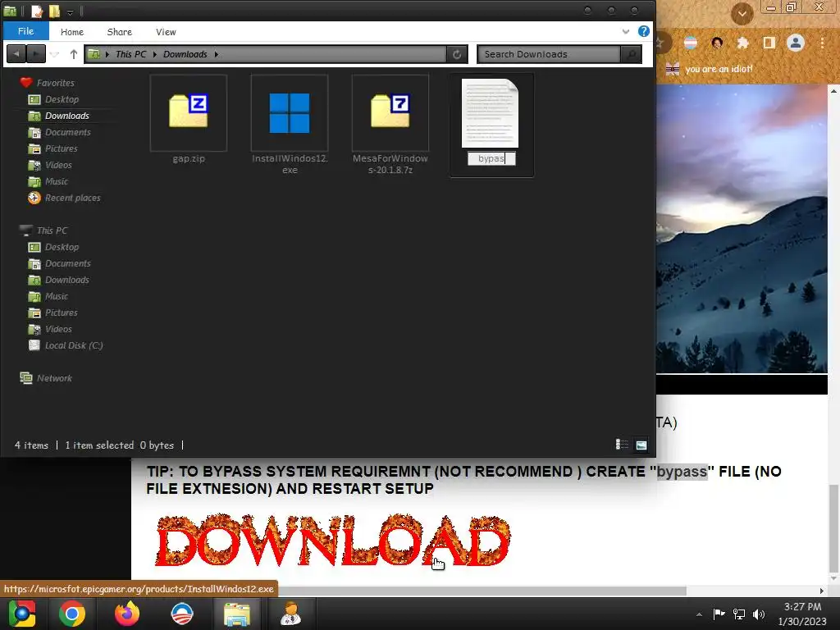840x630 pixels.
Task: Go forward with the Explorer forward arrow
Action: [36, 53]
